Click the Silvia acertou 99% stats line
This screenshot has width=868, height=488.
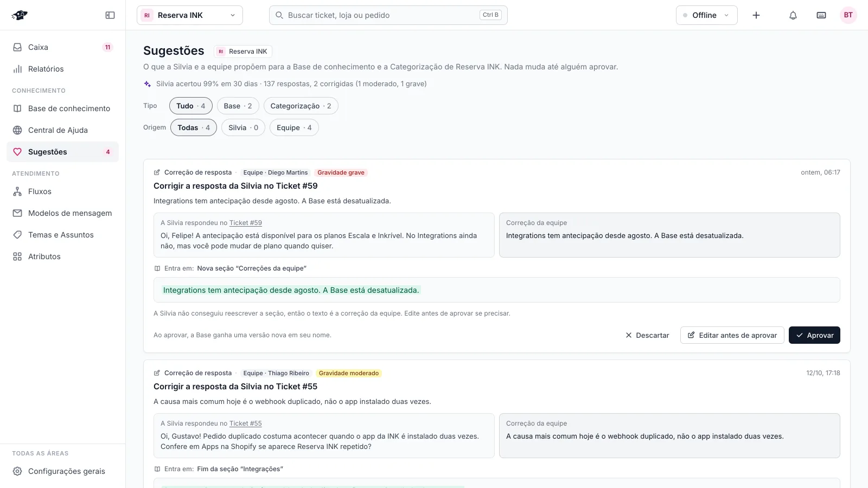(x=291, y=84)
